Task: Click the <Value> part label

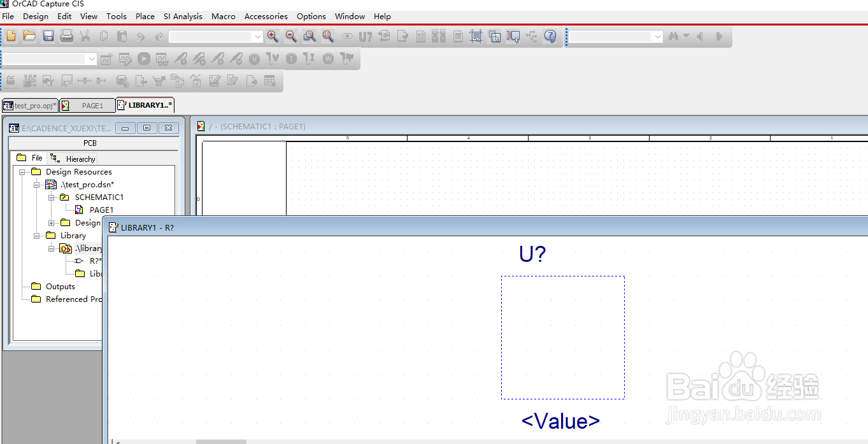Action: pos(560,421)
